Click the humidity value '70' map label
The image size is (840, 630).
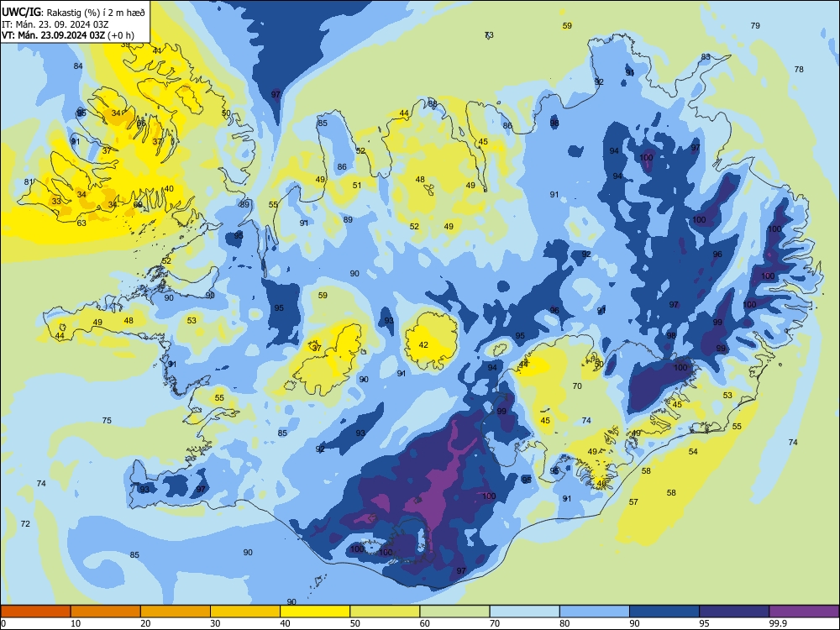click(577, 386)
